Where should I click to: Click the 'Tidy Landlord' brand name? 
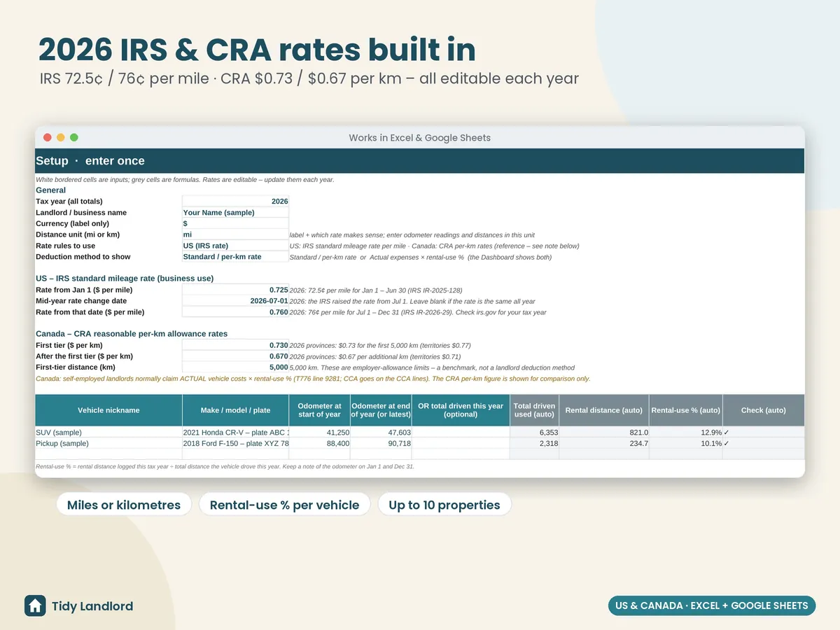[x=92, y=606]
